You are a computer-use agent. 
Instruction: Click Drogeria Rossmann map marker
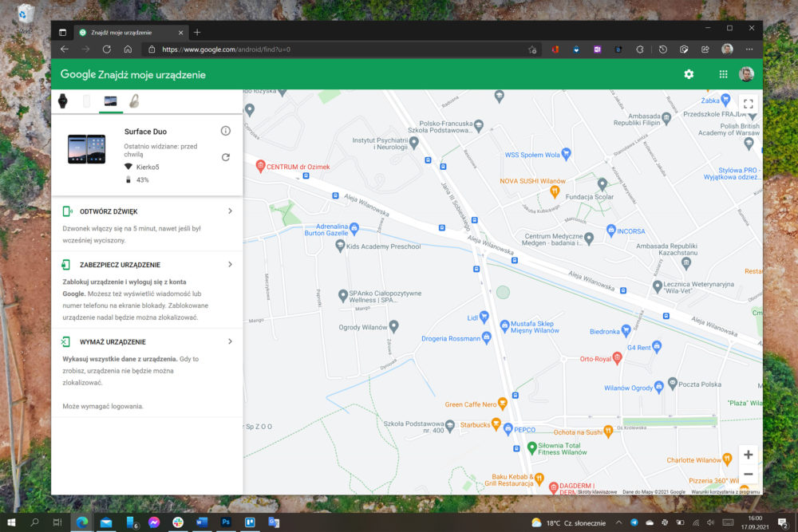487,337
